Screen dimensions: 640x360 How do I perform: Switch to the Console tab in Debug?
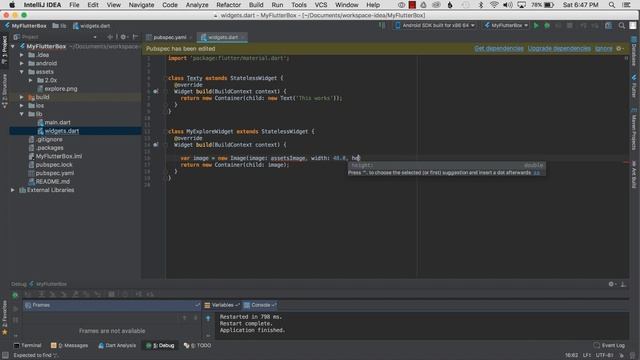260,305
